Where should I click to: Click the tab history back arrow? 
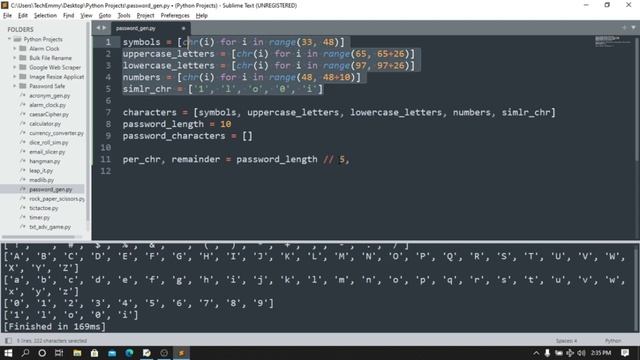click(x=98, y=28)
